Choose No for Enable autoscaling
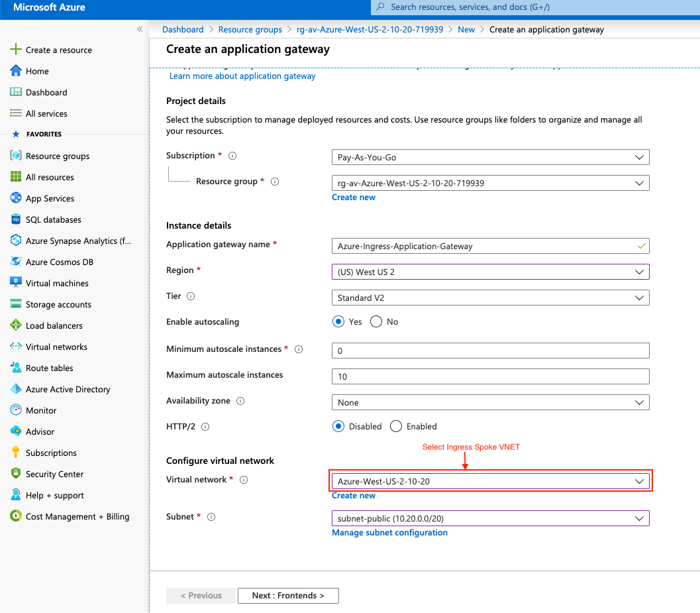The height and width of the screenshot is (613, 700). tap(375, 321)
